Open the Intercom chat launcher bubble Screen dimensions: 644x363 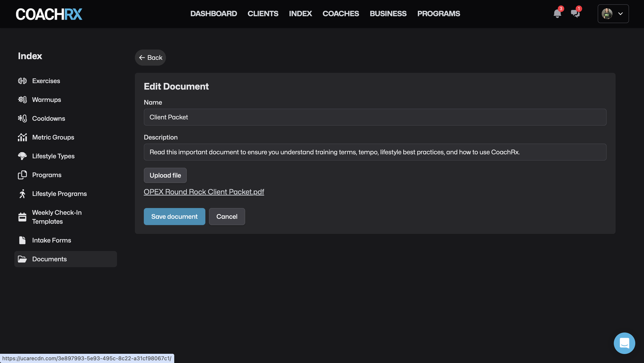tap(624, 343)
